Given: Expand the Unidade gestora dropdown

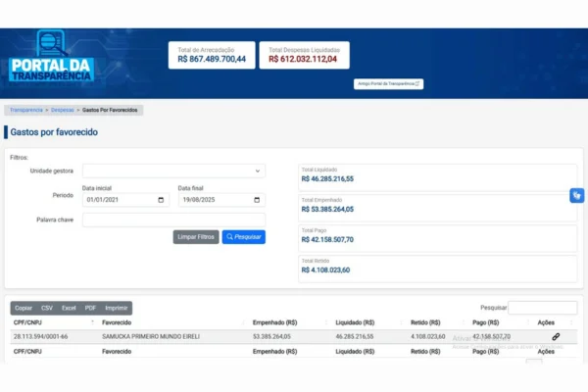Looking at the screenshot, I should (x=173, y=171).
